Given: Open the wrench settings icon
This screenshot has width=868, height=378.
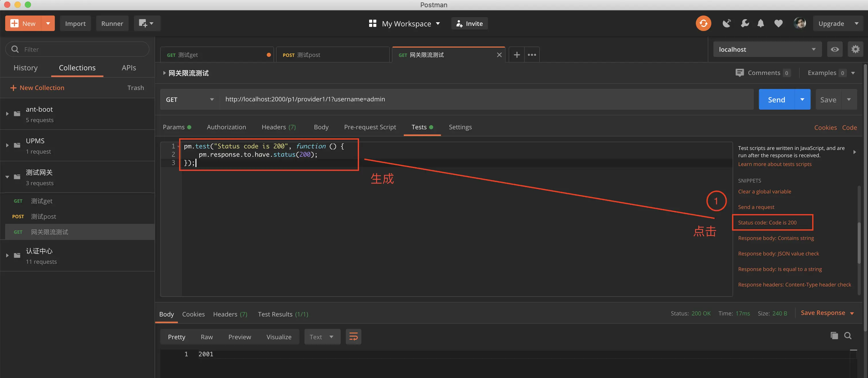Looking at the screenshot, I should tap(745, 24).
